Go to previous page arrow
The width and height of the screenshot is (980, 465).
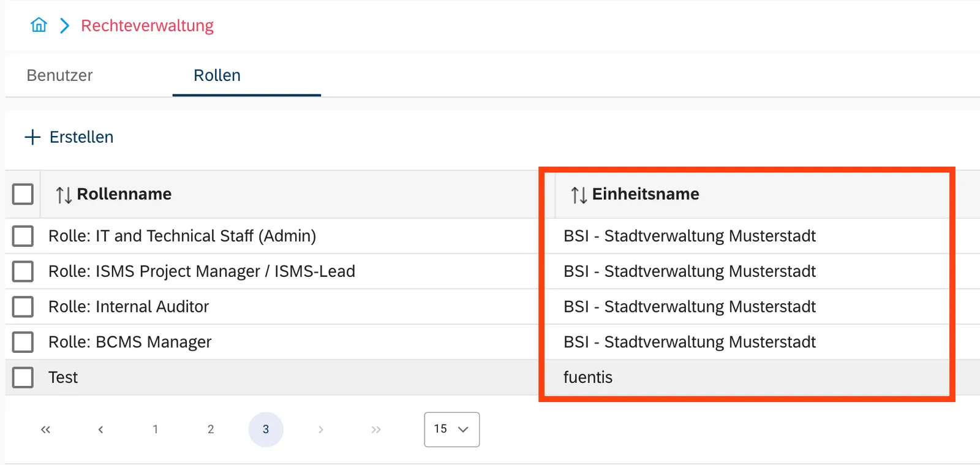tap(100, 429)
